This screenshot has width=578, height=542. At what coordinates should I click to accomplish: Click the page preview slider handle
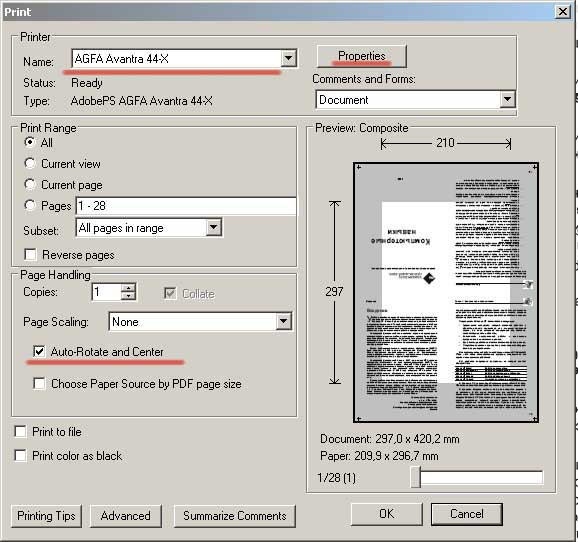click(x=416, y=477)
